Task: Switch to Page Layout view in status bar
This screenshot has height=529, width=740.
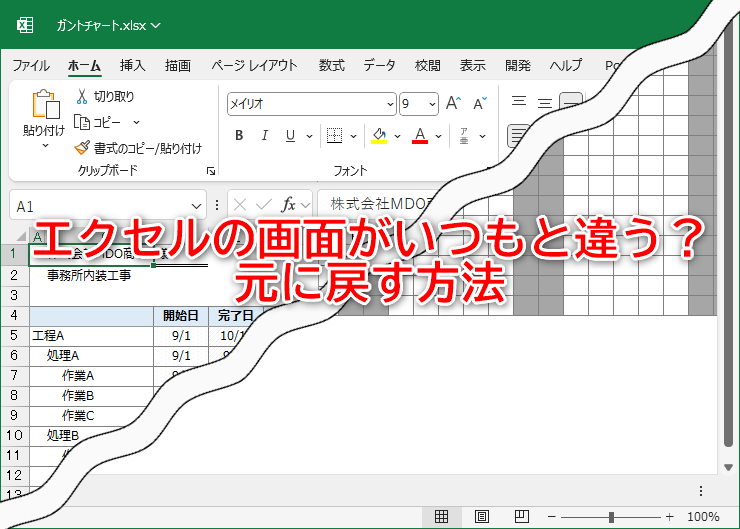Action: 481,517
